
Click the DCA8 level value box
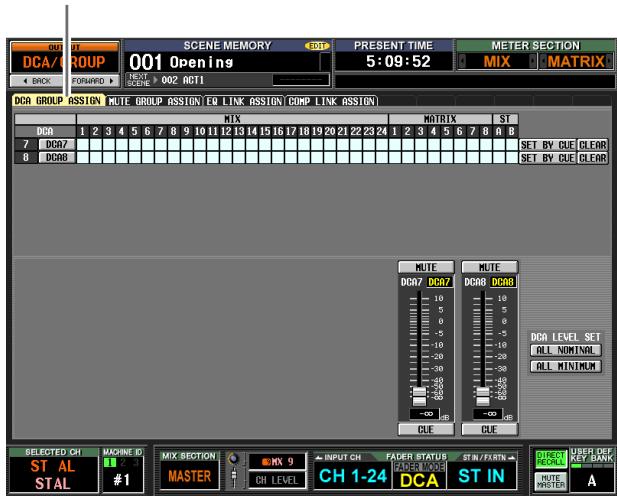[x=488, y=414]
